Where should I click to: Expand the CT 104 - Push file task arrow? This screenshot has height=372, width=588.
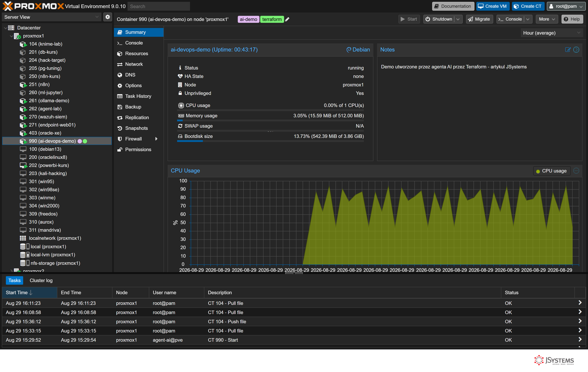click(580, 321)
